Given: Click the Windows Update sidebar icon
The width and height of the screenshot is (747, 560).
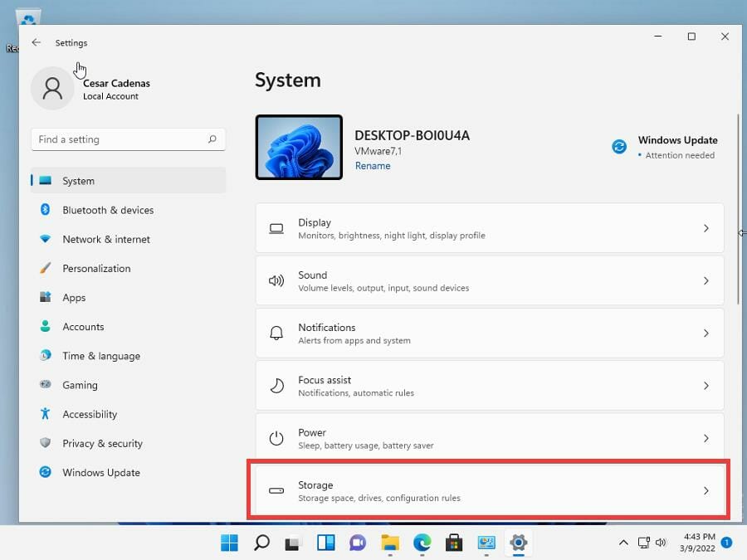Looking at the screenshot, I should (x=46, y=472).
